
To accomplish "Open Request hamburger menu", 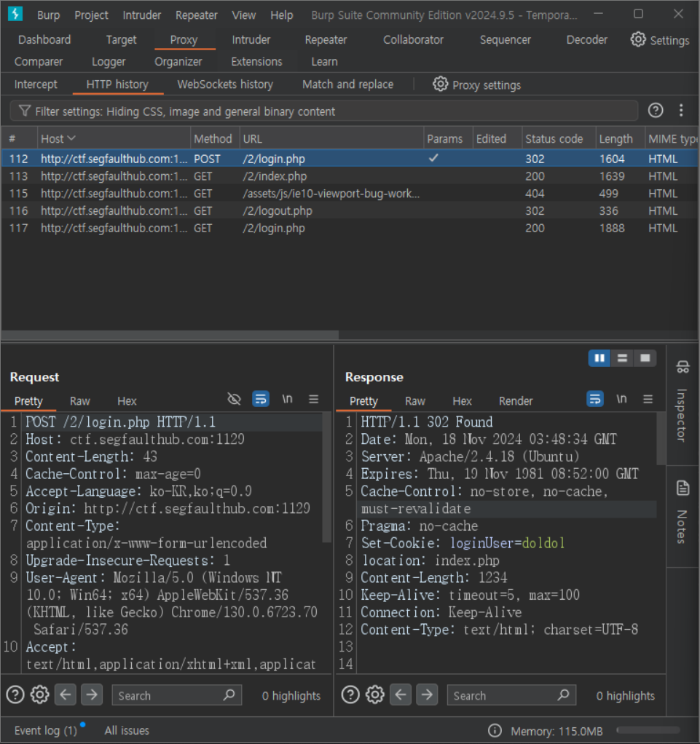I will point(313,399).
